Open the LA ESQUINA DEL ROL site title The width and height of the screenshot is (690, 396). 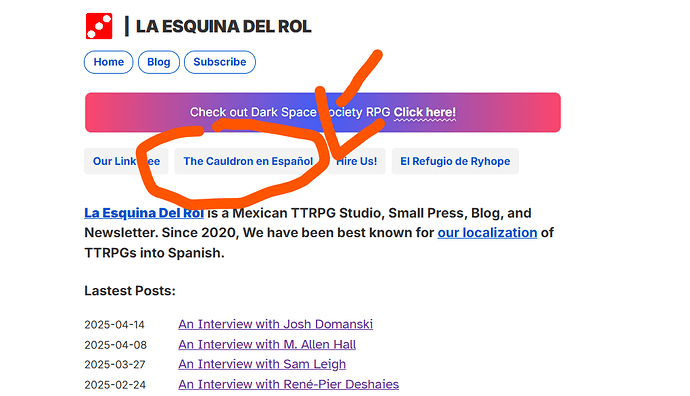pos(223,26)
